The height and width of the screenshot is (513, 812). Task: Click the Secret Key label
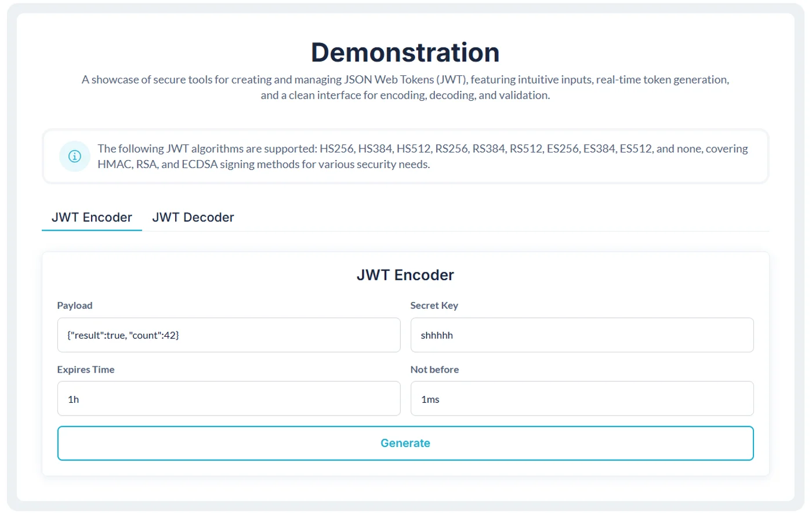click(434, 305)
